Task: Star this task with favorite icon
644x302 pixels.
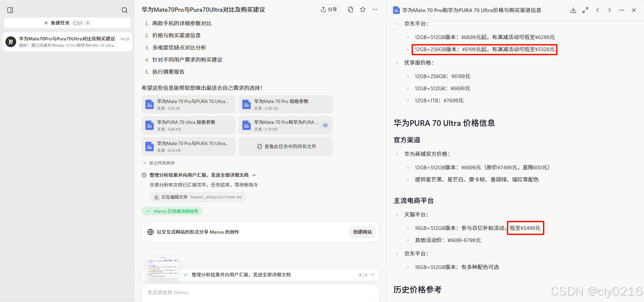Action: pyautogui.click(x=363, y=9)
